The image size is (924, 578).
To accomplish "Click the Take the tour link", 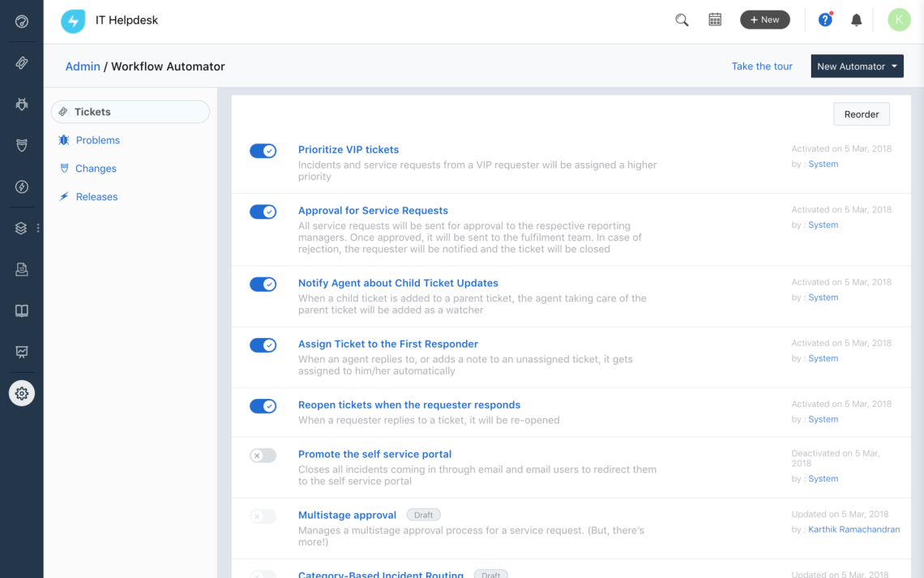I will pos(762,66).
